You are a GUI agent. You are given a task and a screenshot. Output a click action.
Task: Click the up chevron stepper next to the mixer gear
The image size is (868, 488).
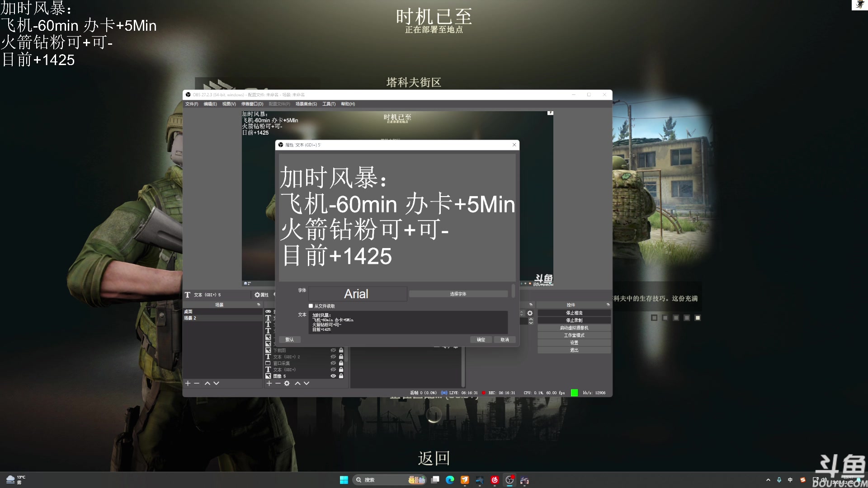click(x=522, y=312)
